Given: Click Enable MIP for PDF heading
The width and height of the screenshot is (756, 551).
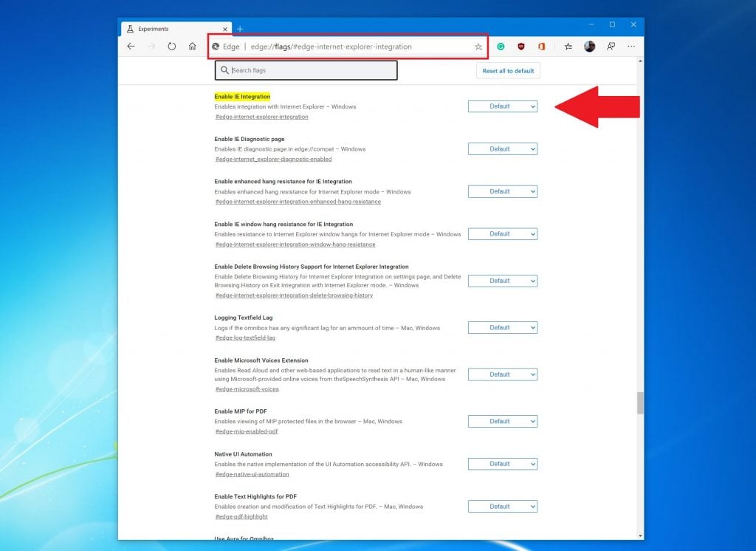Looking at the screenshot, I should tap(241, 411).
